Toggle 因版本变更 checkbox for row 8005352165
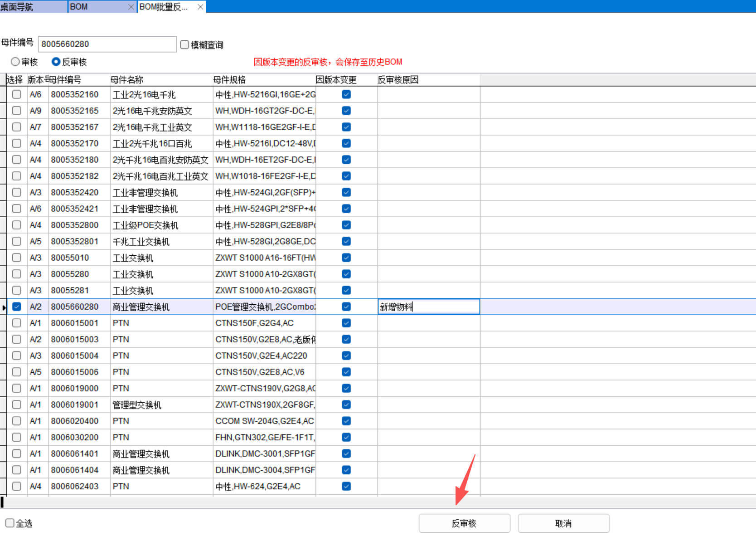Screen dimensions: 756x536 (346, 111)
